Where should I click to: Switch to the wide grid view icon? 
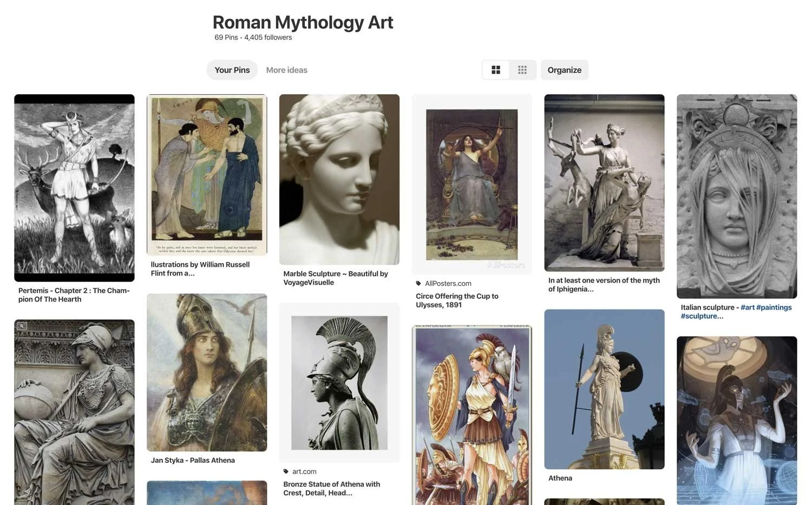(496, 70)
